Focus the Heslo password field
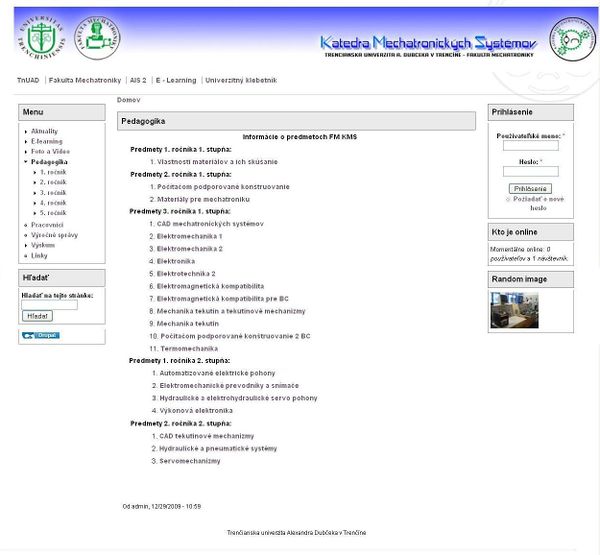600x555 pixels. [530, 171]
